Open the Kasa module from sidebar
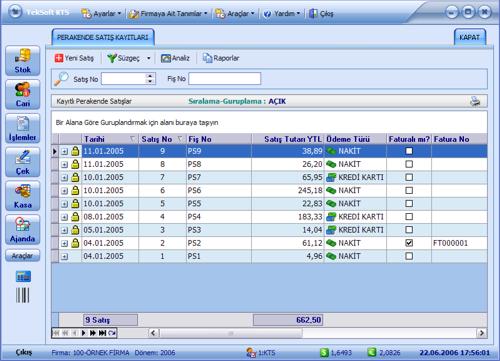The height and width of the screenshot is (361, 500). tap(23, 196)
